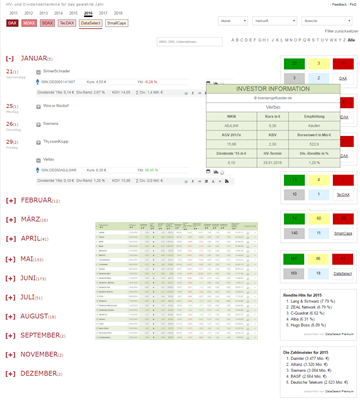Expand the FEBRUAR month section

click(33, 200)
